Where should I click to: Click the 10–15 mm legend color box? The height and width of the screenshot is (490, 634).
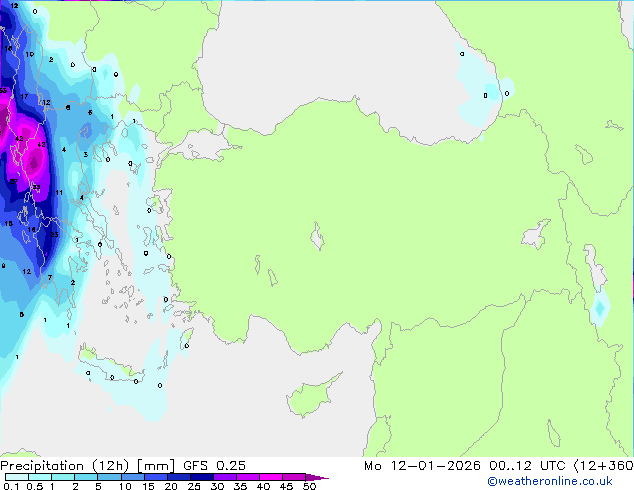pos(133,477)
